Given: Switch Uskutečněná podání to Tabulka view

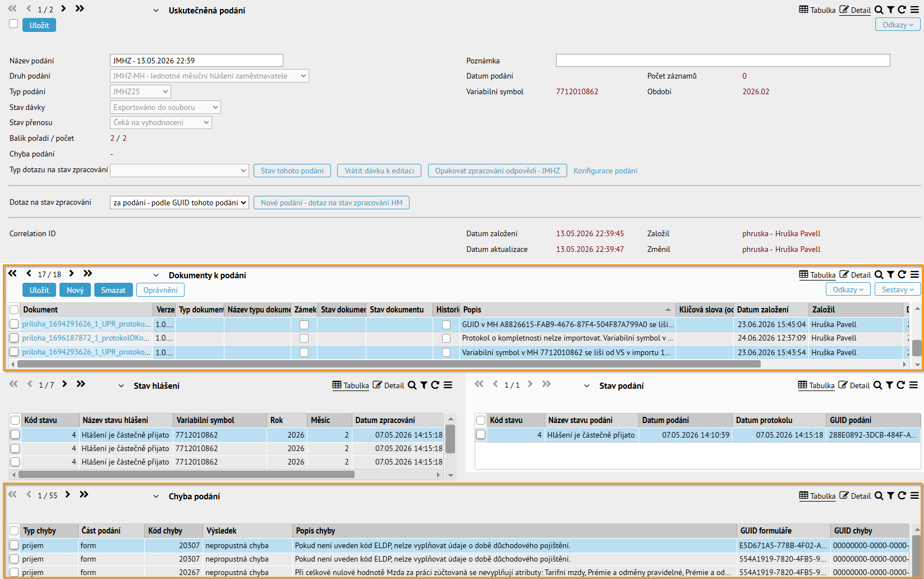Looking at the screenshot, I should 817,10.
